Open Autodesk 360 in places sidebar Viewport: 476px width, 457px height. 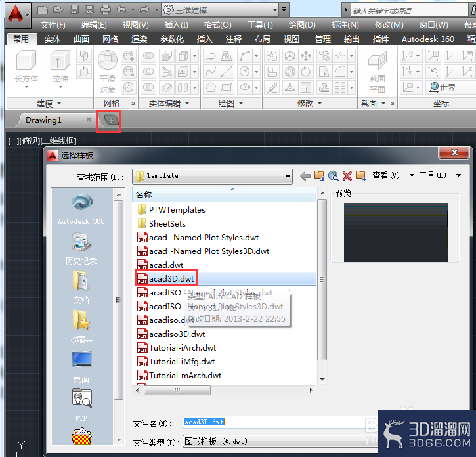coord(81,209)
